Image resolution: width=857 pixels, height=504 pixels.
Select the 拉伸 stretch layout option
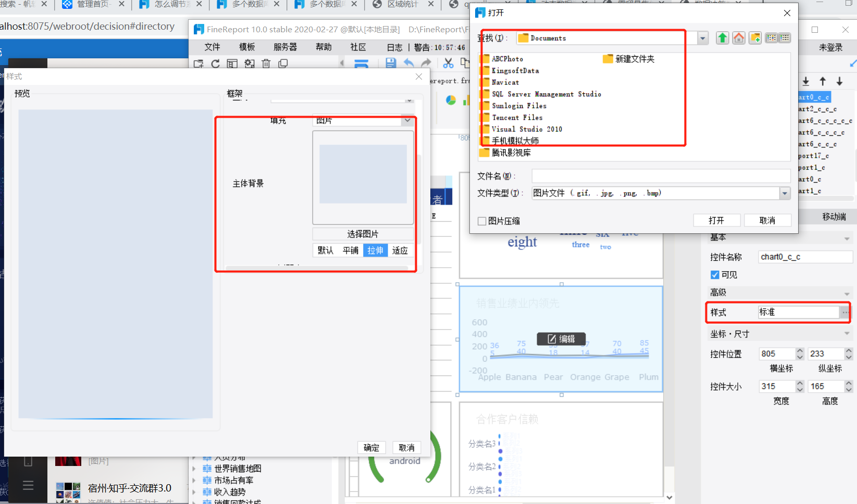[375, 250]
